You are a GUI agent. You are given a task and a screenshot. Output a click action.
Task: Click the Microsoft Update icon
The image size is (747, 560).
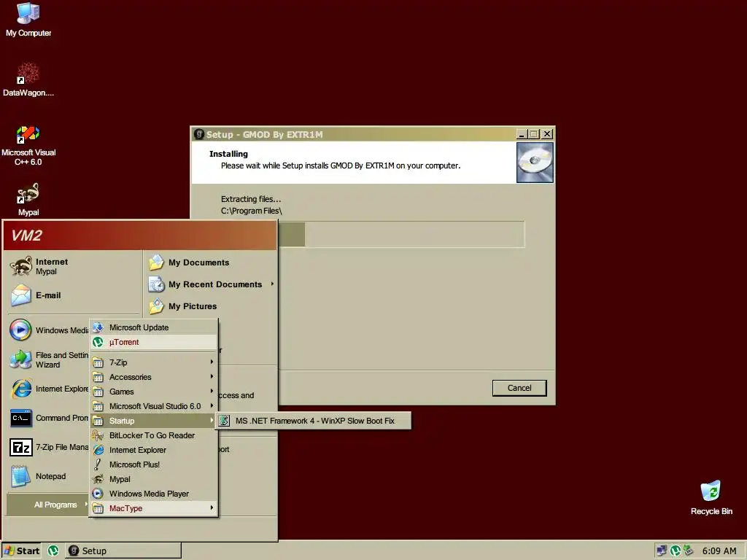(x=98, y=327)
